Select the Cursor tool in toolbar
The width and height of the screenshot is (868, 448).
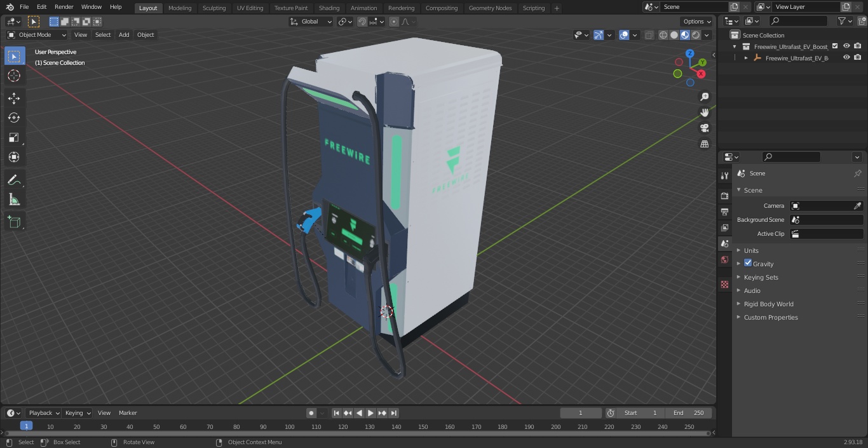click(14, 76)
